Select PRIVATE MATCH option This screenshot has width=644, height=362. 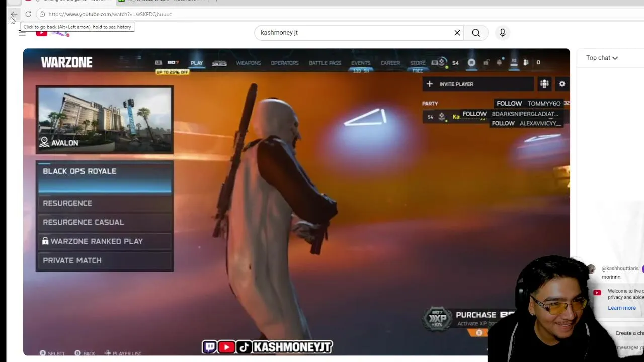coord(105,260)
